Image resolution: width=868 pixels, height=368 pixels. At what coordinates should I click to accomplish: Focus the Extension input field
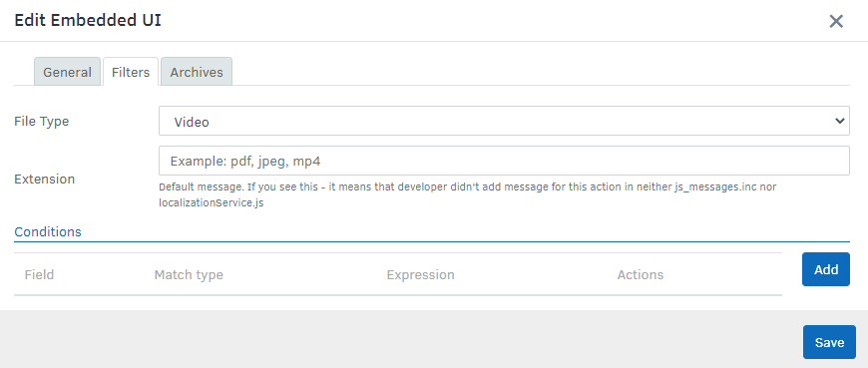pos(504,161)
